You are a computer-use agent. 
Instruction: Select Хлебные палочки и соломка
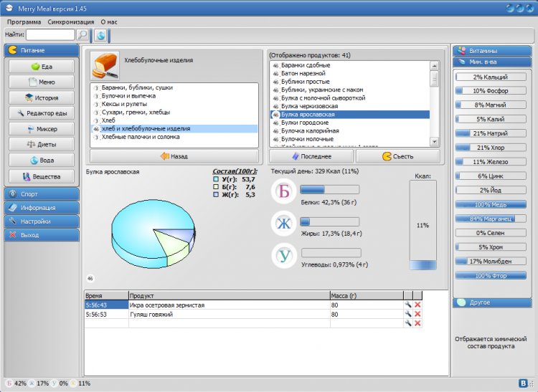coord(174,137)
